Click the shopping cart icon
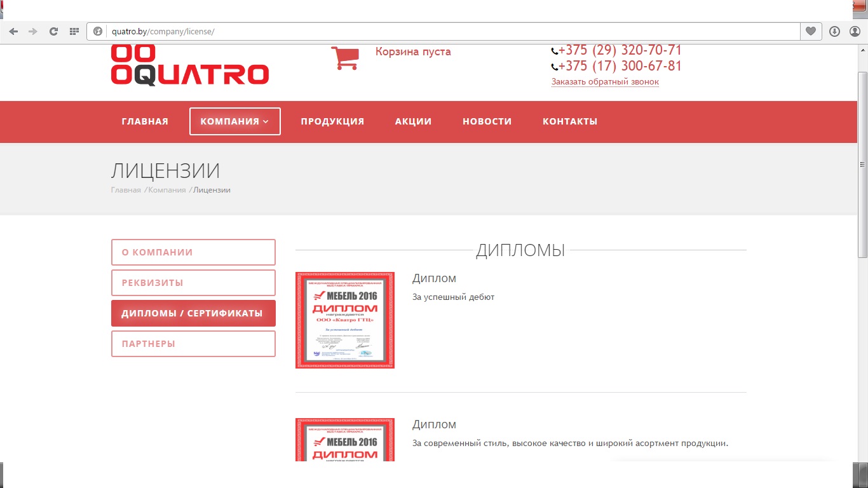 345,57
